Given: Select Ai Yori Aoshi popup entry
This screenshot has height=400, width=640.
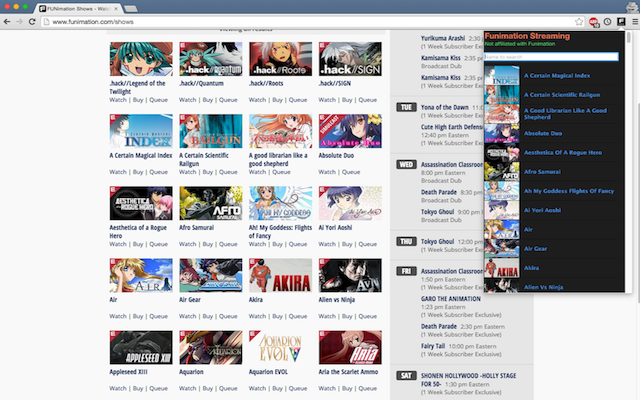Looking at the screenshot, I should pos(542,210).
